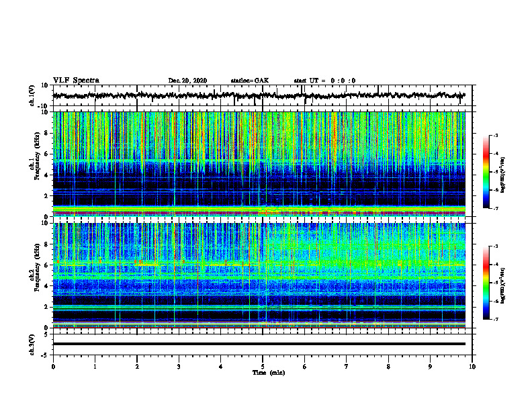Select the time axis tick label "10"
This screenshot has height=411, width=532.
click(472, 367)
